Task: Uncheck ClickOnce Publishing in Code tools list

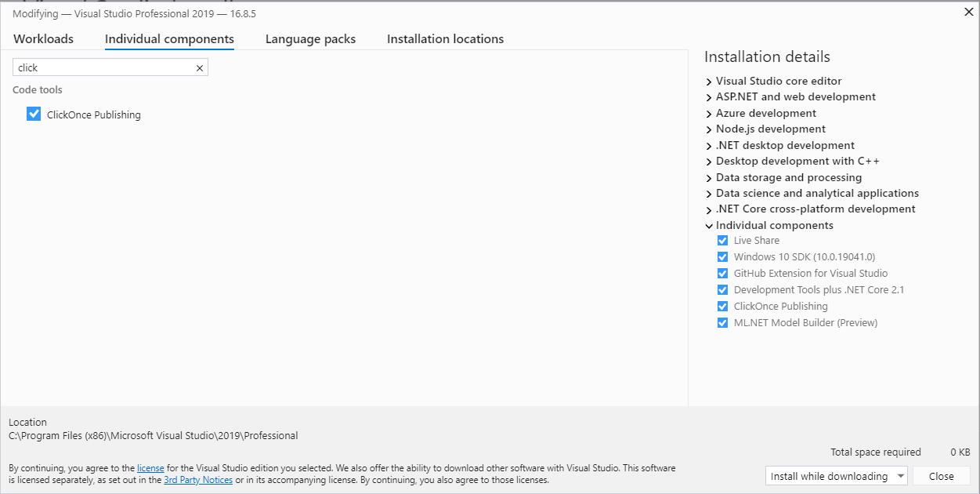Action: pos(34,114)
